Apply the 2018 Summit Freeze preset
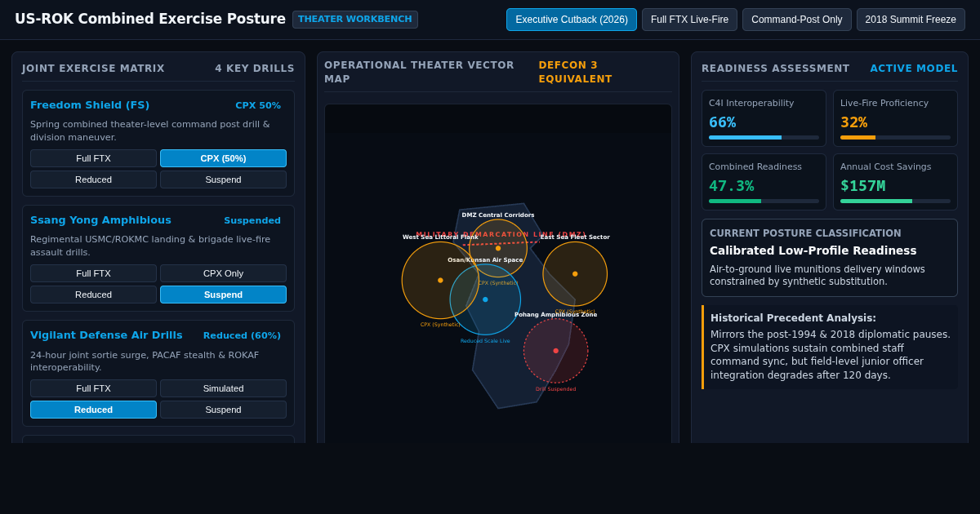 [x=911, y=20]
